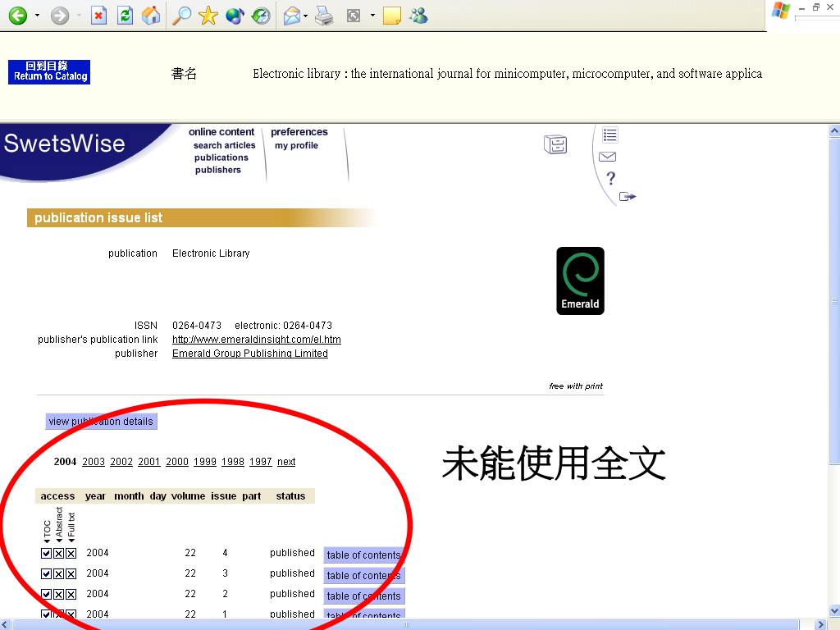Click horizontal scrollbar right arrow
This screenshot has width=840, height=630.
tap(820, 624)
